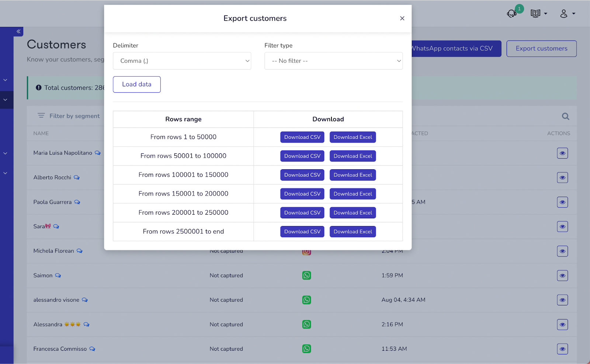
Task: Open the documentation book icon menu
Action: click(538, 14)
